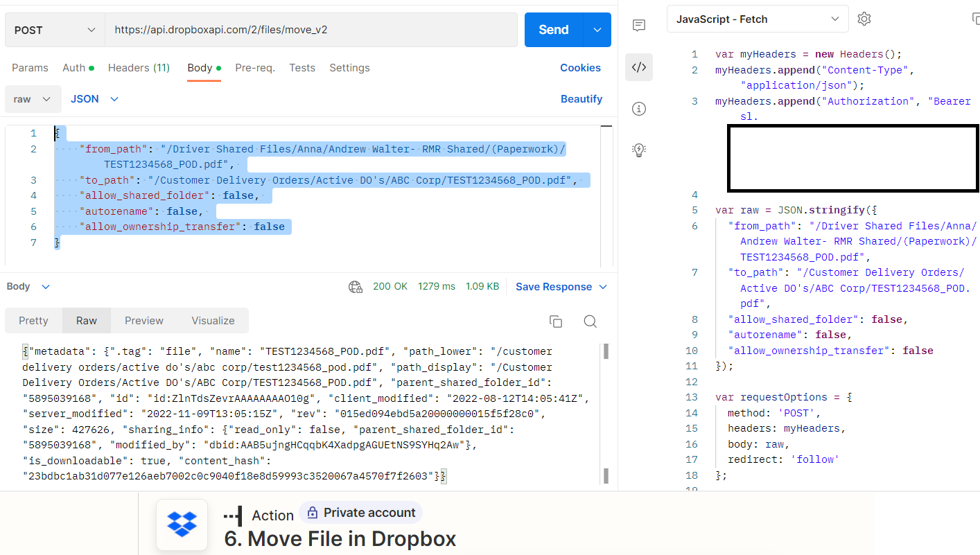Open code generation settings gear
980x555 pixels.
click(x=864, y=19)
